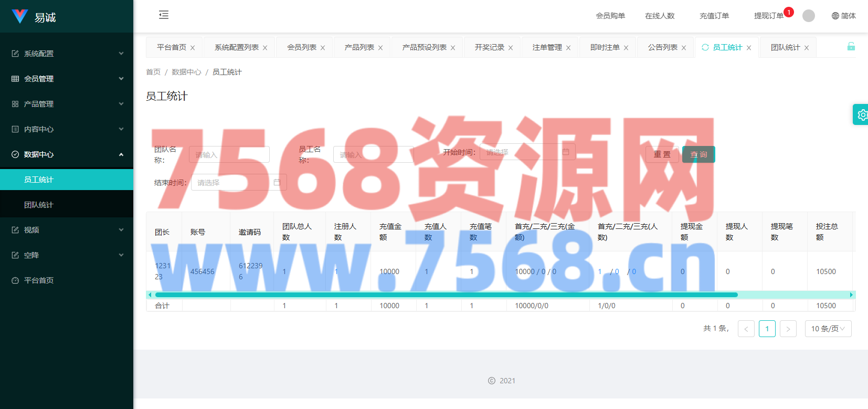The image size is (868, 409).
Task: Expand the 会员管理 sidebar menu
Action: (67, 79)
